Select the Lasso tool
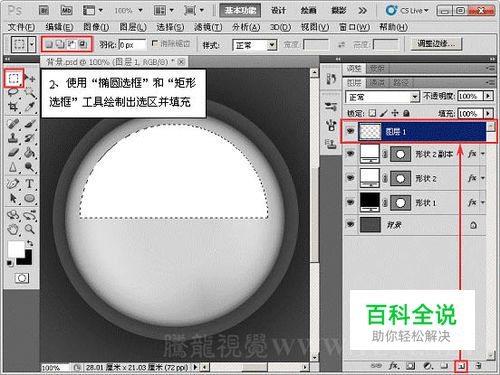Screen dimensions: 500x375 [x=13, y=92]
